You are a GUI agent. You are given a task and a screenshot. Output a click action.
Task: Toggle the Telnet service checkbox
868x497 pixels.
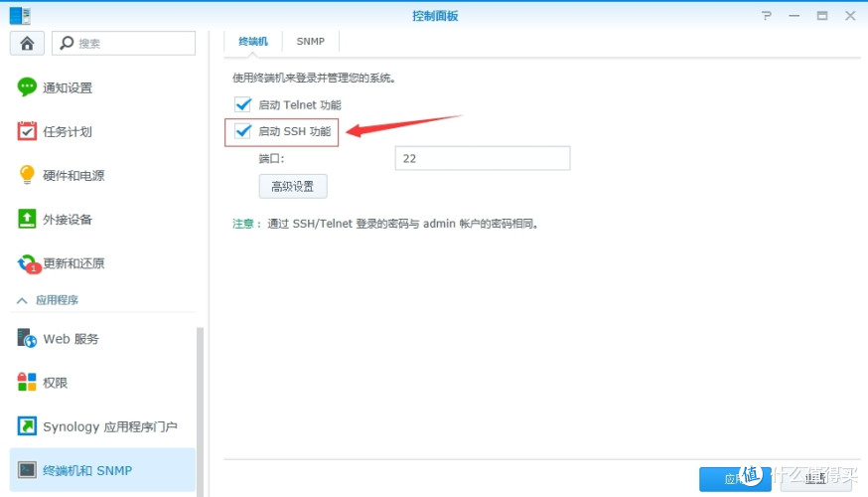click(x=242, y=104)
